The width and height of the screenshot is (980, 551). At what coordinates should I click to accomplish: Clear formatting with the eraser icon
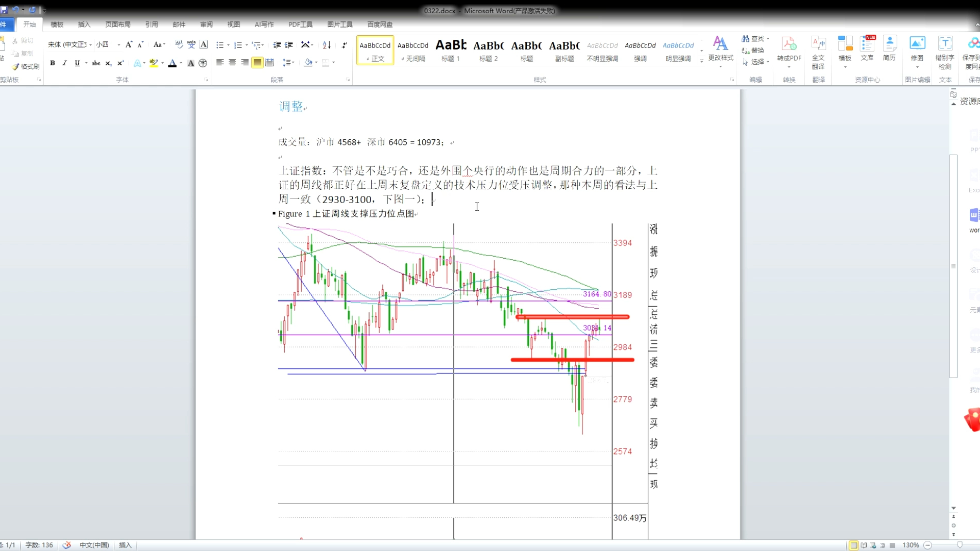[x=179, y=45]
